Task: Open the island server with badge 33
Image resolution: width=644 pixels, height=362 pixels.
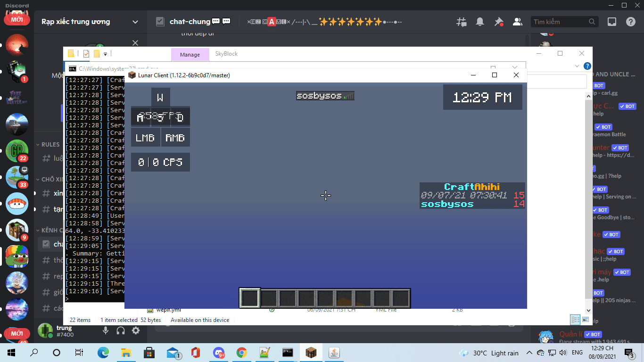Action: (17, 177)
